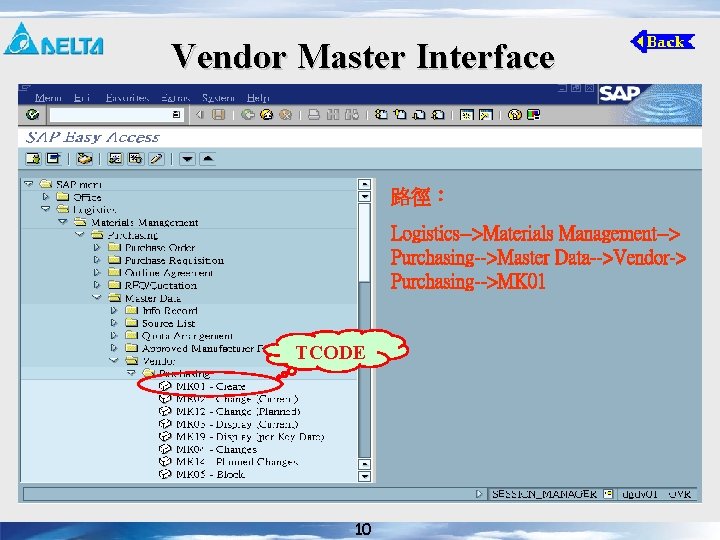Click the Generate Shortcut icon

486,114
